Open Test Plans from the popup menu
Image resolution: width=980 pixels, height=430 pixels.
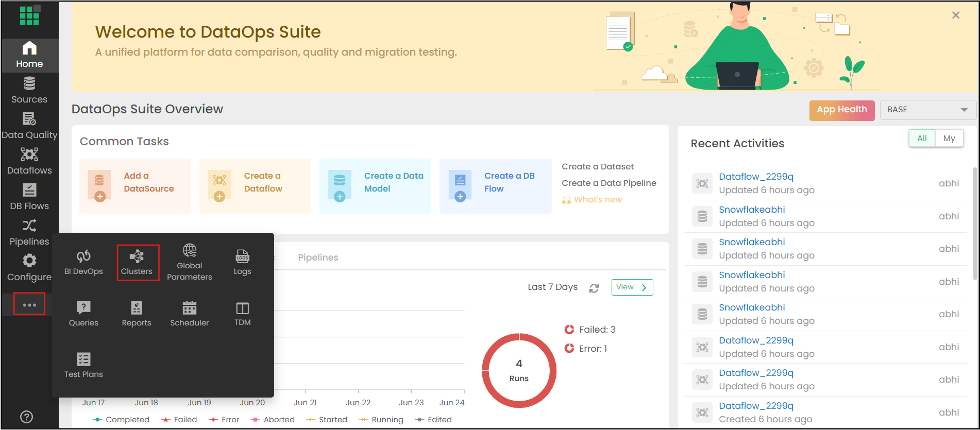click(83, 365)
